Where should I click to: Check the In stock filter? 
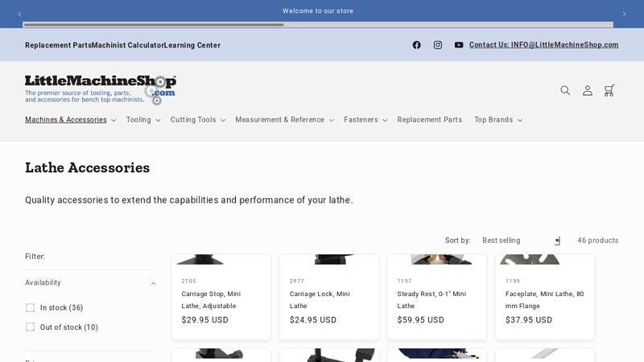click(31, 307)
